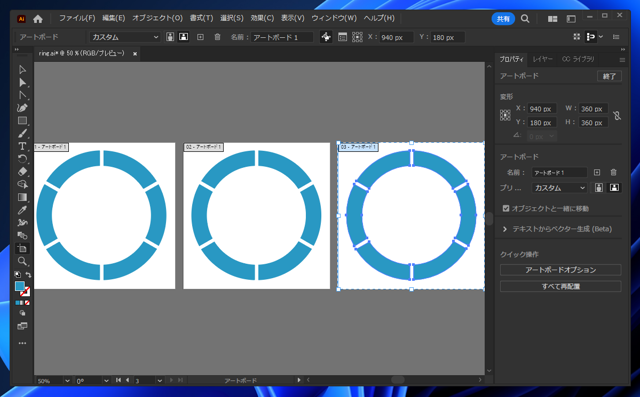Open the workspace switcher icon
This screenshot has width=640, height=397.
tap(571, 19)
